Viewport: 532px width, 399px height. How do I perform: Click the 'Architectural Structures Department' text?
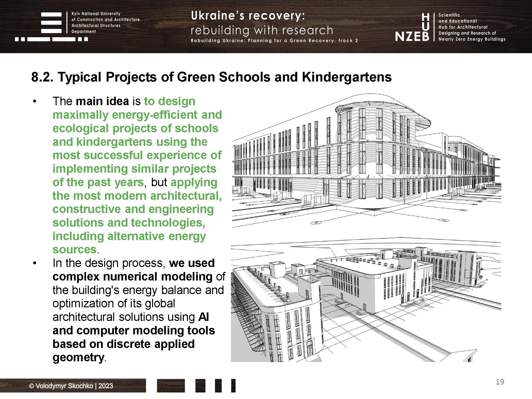[x=96, y=28]
